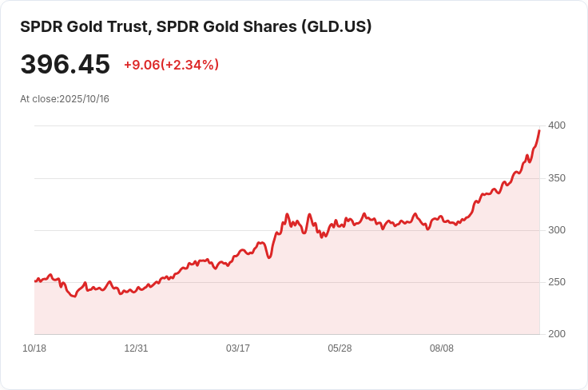This screenshot has height=390, width=588.
Task: Click the GLD.US ticker symbol in title
Action: [x=336, y=26]
